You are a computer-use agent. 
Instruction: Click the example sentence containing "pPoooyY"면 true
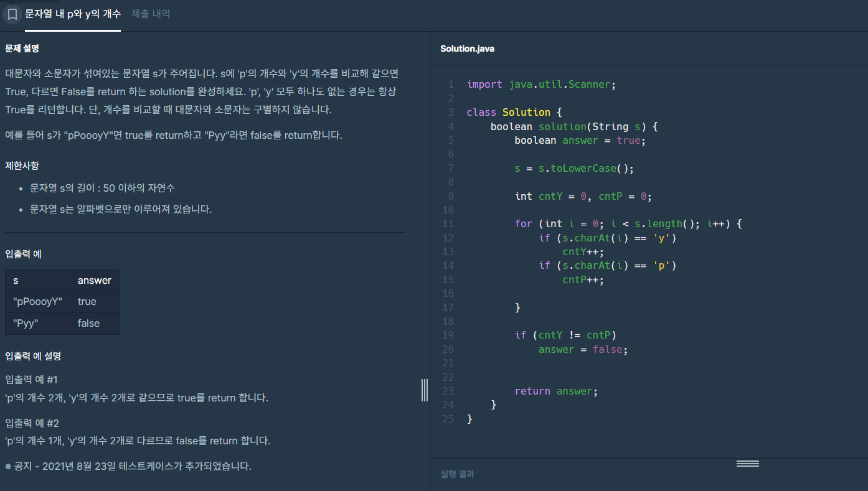[x=174, y=135]
